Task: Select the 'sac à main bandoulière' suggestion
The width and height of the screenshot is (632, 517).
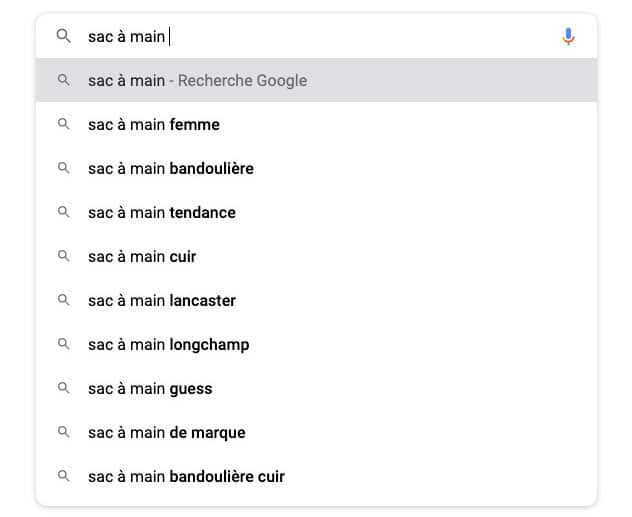Action: coord(316,168)
